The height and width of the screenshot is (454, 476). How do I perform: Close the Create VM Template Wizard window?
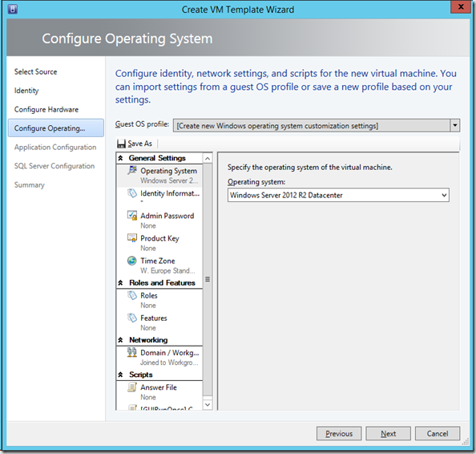[461, 6]
